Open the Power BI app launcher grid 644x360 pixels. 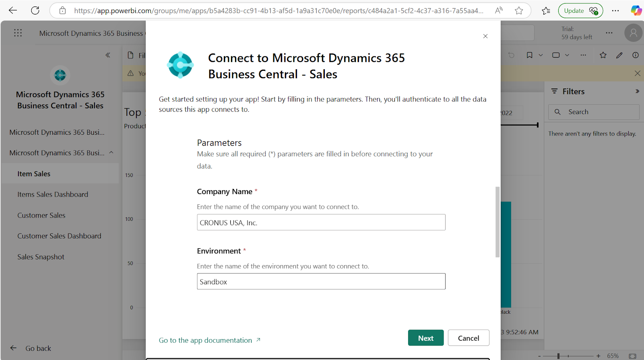pos(18,33)
